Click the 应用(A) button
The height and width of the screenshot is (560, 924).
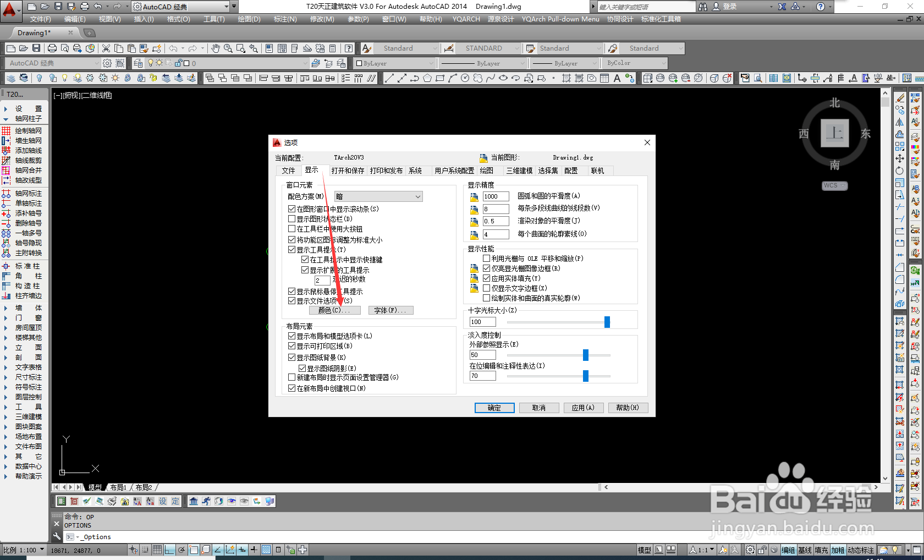(583, 408)
